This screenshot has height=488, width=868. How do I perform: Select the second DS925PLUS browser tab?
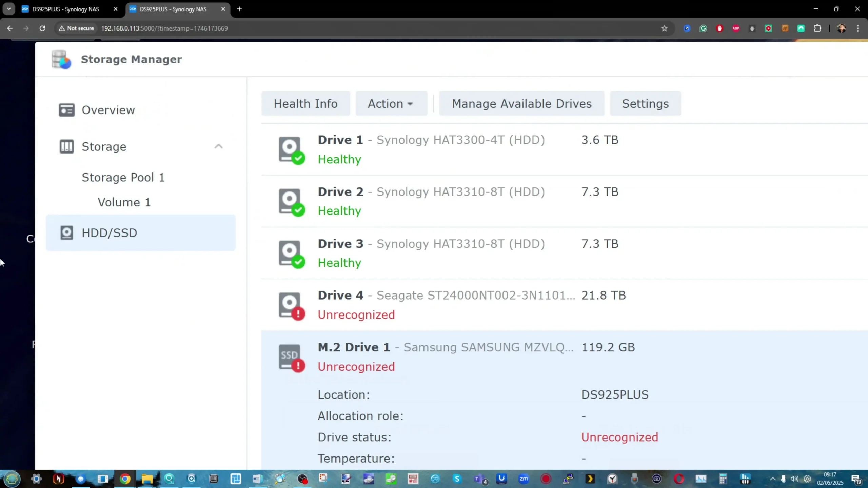173,9
